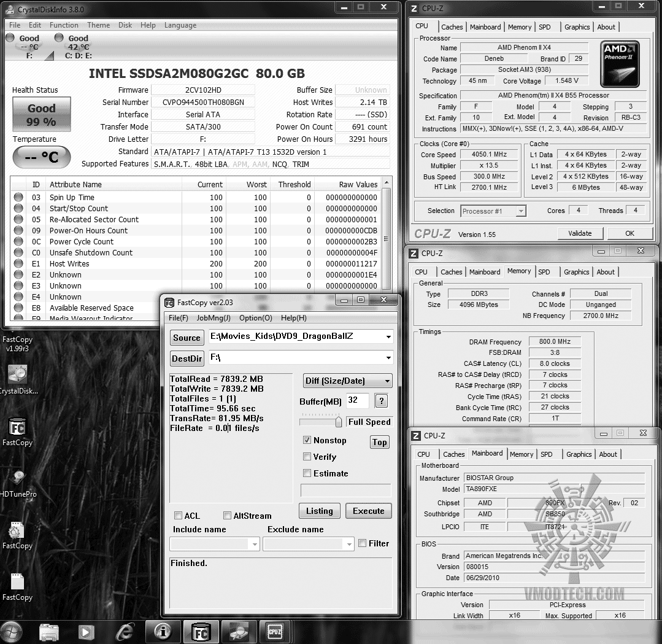This screenshot has height=644, width=662.
Task: Open the FC FastCopy desktop icon
Action: click(17, 431)
